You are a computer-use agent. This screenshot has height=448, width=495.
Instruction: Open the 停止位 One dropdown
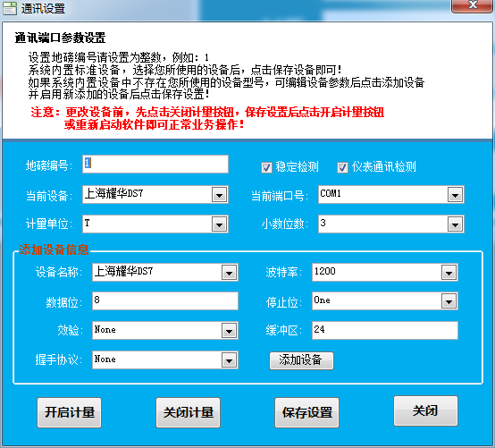pos(449,301)
